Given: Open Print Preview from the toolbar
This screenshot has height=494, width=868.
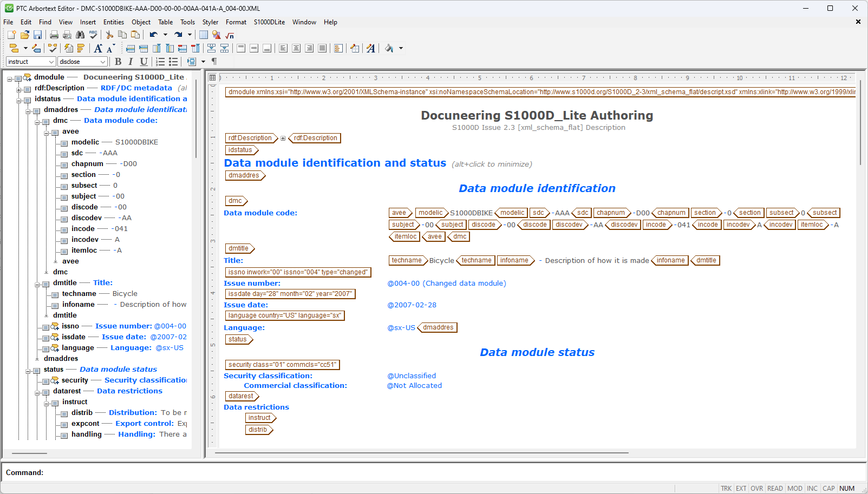Looking at the screenshot, I should pyautogui.click(x=67, y=35).
